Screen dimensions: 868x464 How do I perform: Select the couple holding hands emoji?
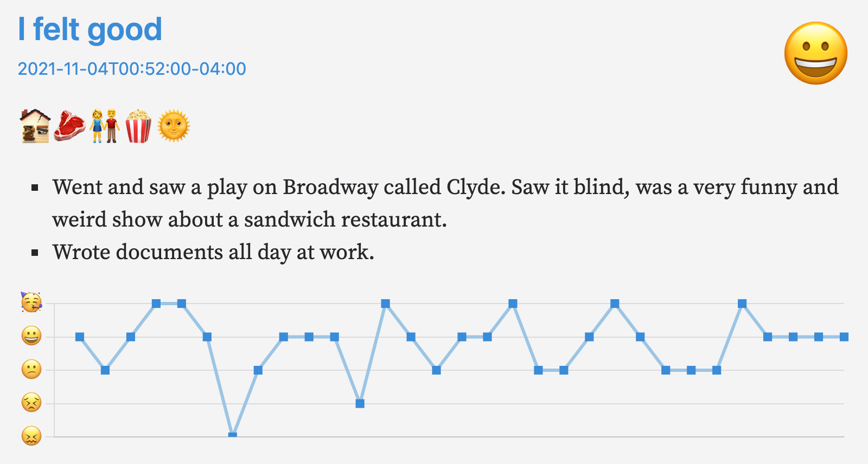[104, 126]
